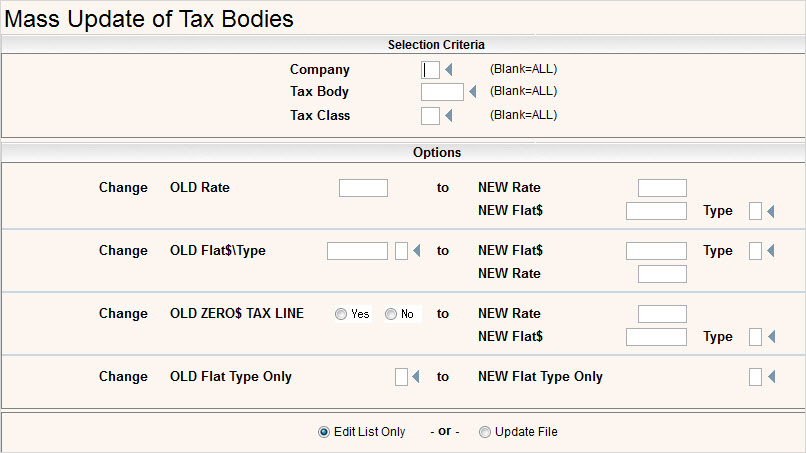
Task: Click NEW Rate field in OLD Rate section
Action: [x=662, y=188]
